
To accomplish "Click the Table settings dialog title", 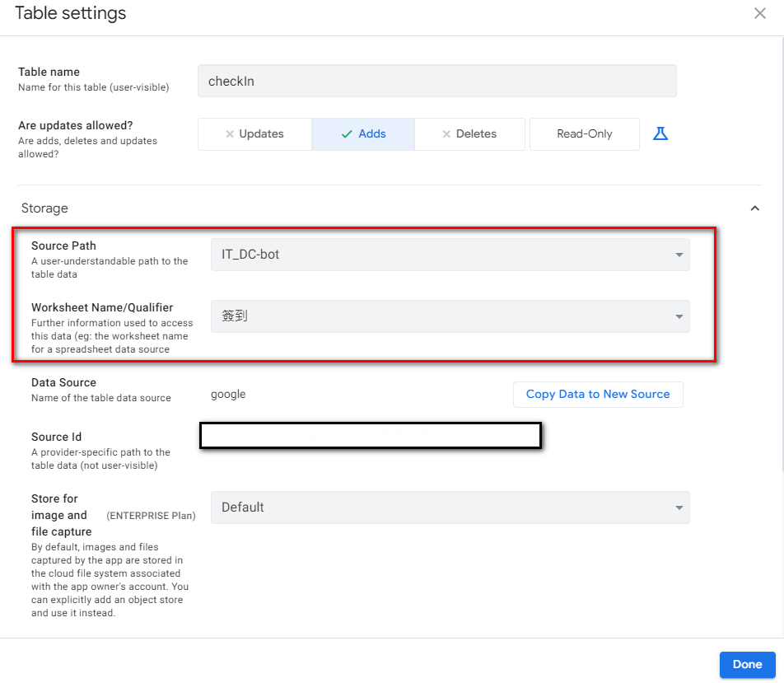I will click(71, 13).
